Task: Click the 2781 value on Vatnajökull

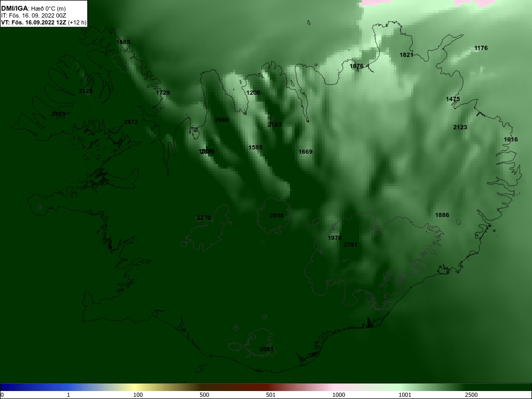Action: coord(351,245)
